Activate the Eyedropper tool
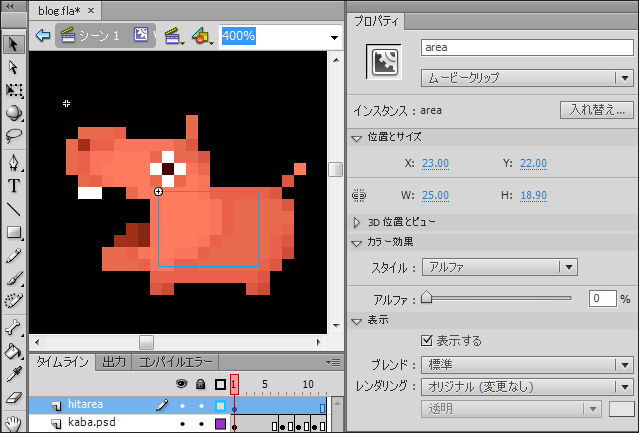Image resolution: width=639 pixels, height=433 pixels. [x=14, y=374]
